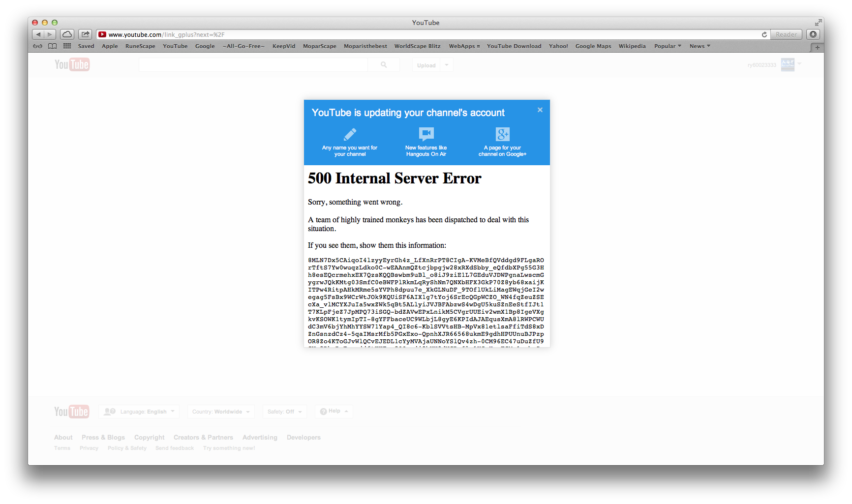This screenshot has width=852, height=504.
Task: Open the Privacy footer link
Action: coord(89,448)
